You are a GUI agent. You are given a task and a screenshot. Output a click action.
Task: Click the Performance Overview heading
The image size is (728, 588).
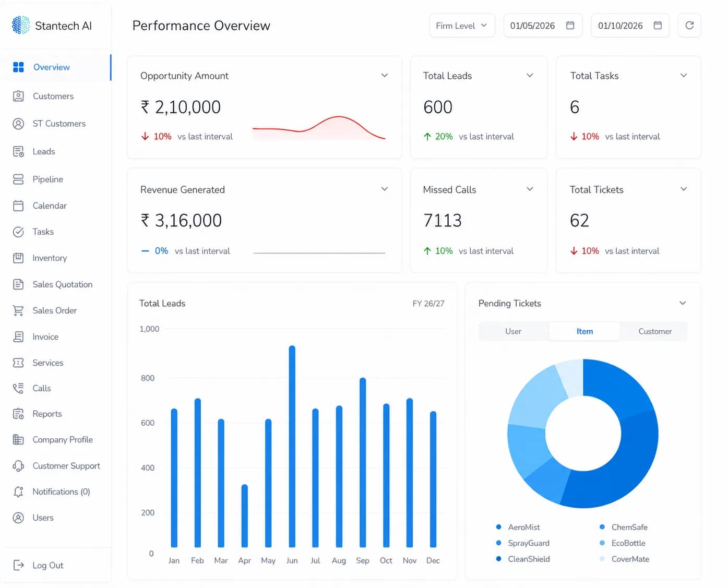(x=201, y=26)
